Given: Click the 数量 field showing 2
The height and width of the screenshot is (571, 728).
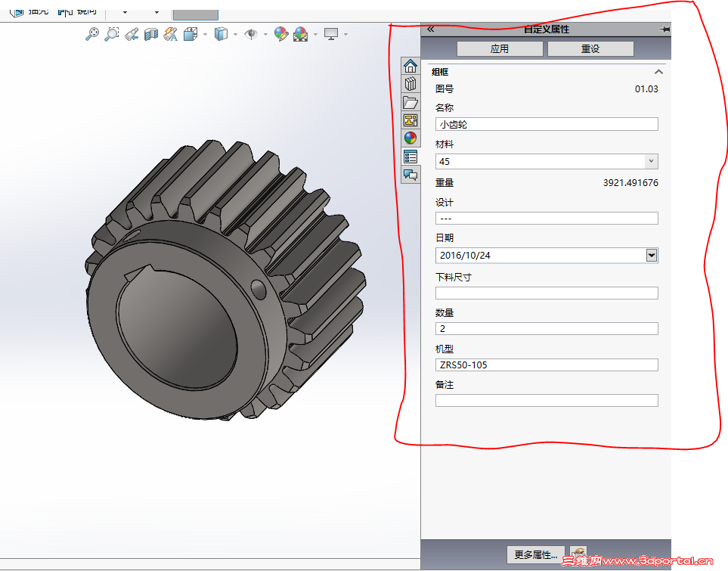Looking at the screenshot, I should pos(547,328).
